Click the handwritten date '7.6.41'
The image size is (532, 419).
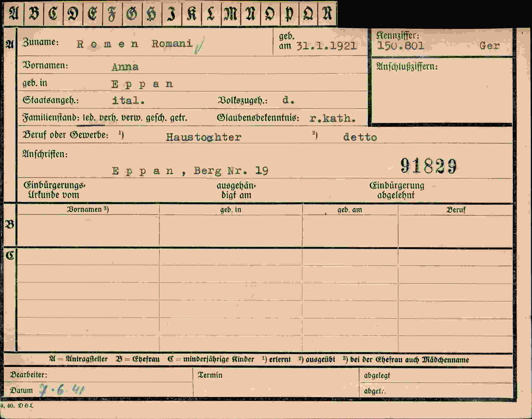(62, 389)
